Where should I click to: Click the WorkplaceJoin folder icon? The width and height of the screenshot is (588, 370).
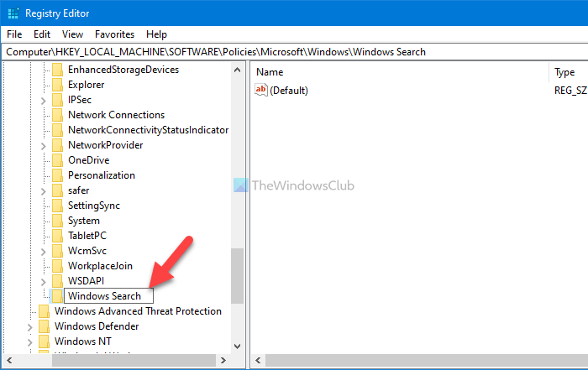click(57, 266)
